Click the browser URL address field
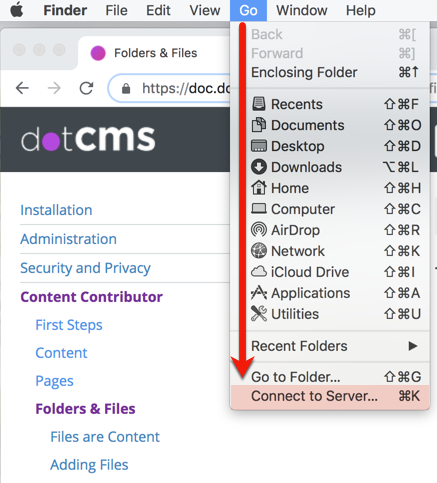This screenshot has height=483, width=437. tap(170, 88)
